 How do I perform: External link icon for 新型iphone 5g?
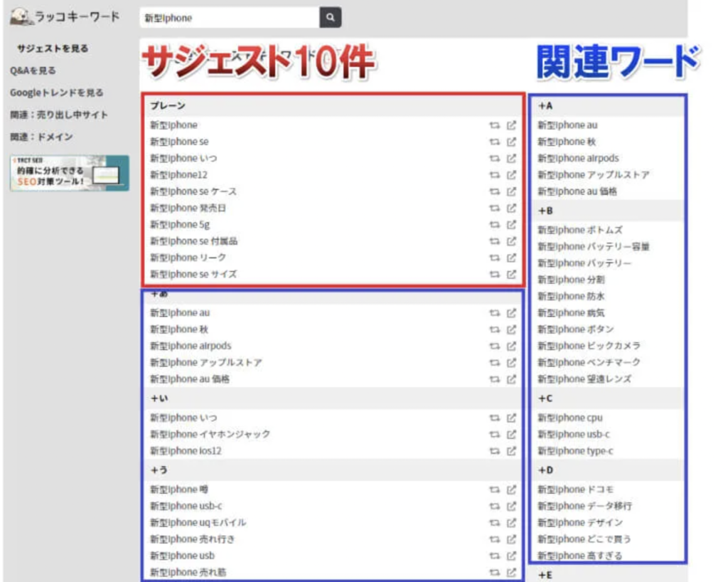(511, 225)
